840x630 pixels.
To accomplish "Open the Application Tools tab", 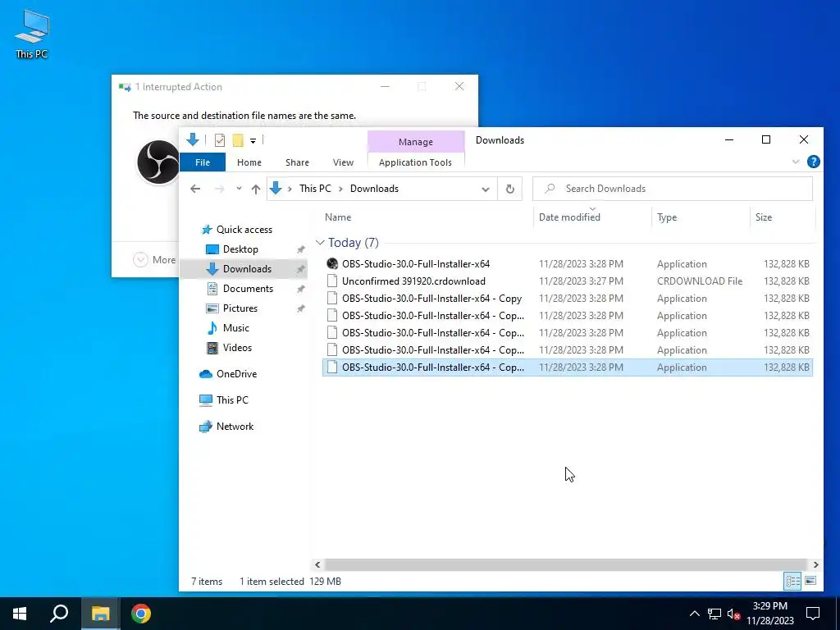I will [x=415, y=162].
